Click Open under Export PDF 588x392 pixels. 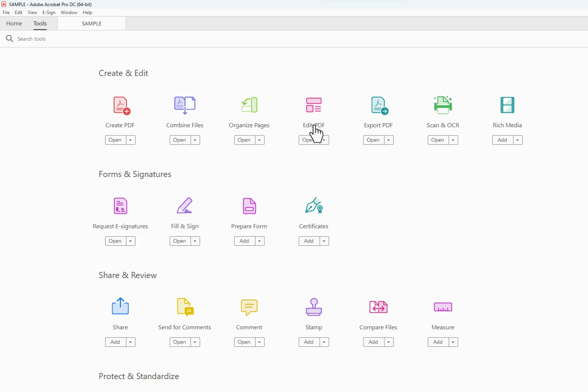373,140
